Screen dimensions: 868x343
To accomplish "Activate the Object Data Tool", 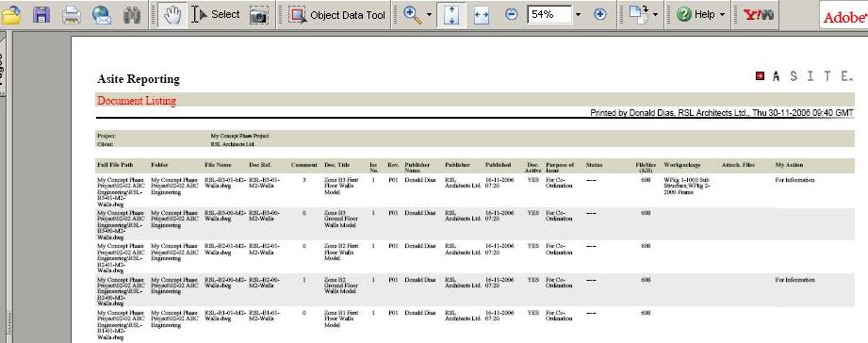I will click(337, 15).
